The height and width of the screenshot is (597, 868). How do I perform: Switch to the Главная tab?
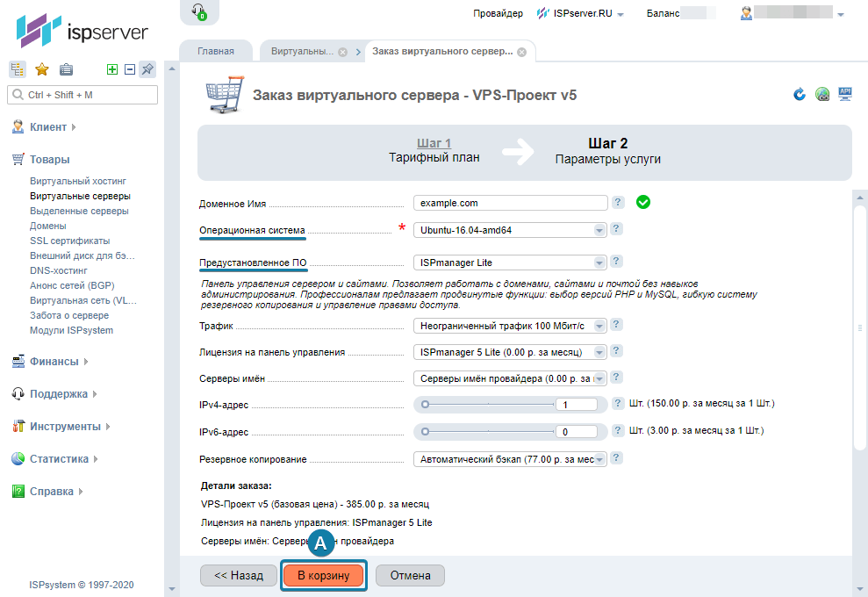click(216, 51)
